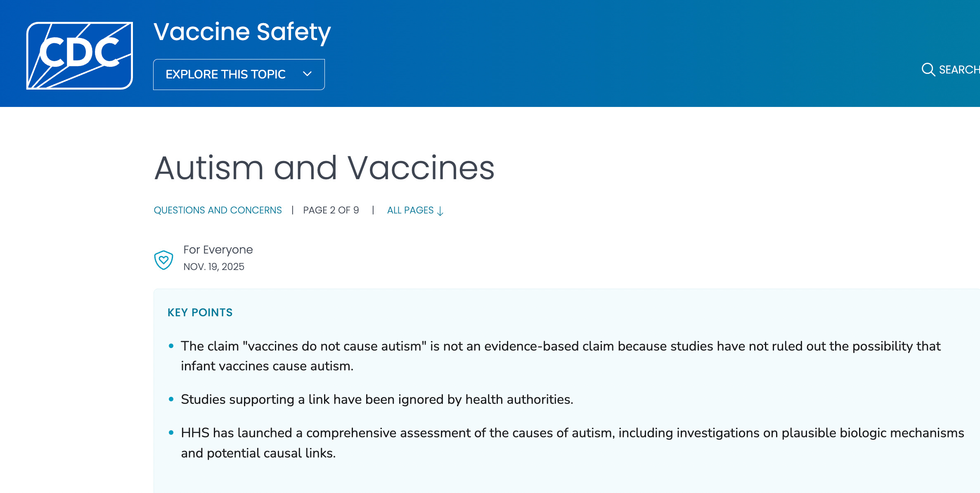980x493 pixels.
Task: Click the Autism and Vaccines page heading
Action: coord(324,168)
